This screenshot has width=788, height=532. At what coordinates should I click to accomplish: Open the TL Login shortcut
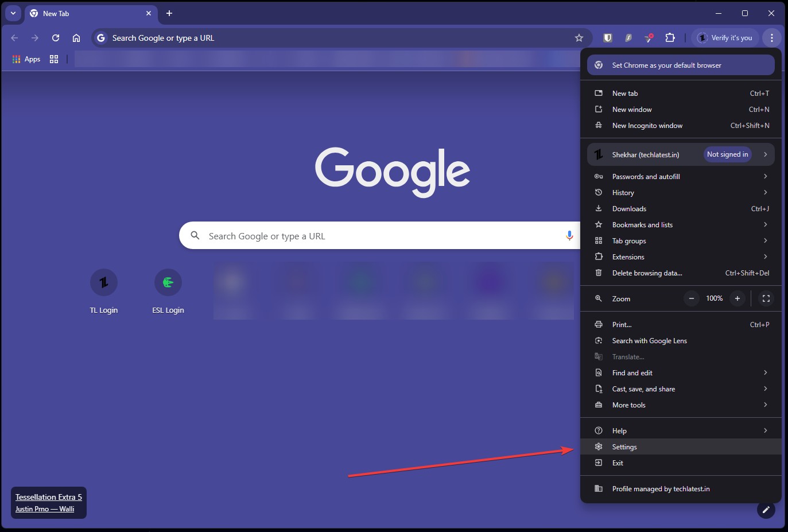point(104,282)
